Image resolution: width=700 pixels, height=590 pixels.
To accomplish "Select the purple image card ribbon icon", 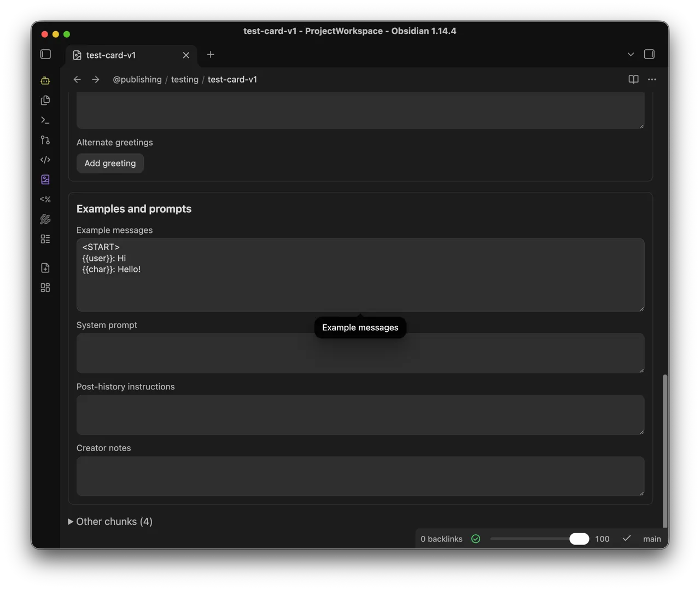I will pyautogui.click(x=45, y=179).
